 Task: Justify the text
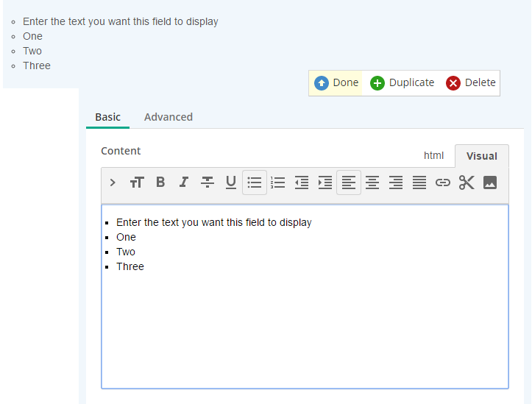[x=419, y=182]
